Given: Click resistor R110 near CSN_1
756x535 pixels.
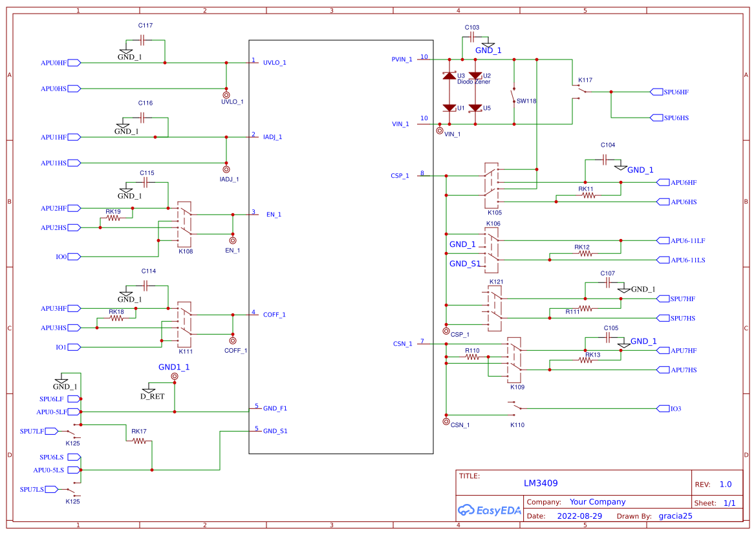Looking at the screenshot, I should pyautogui.click(x=471, y=357).
